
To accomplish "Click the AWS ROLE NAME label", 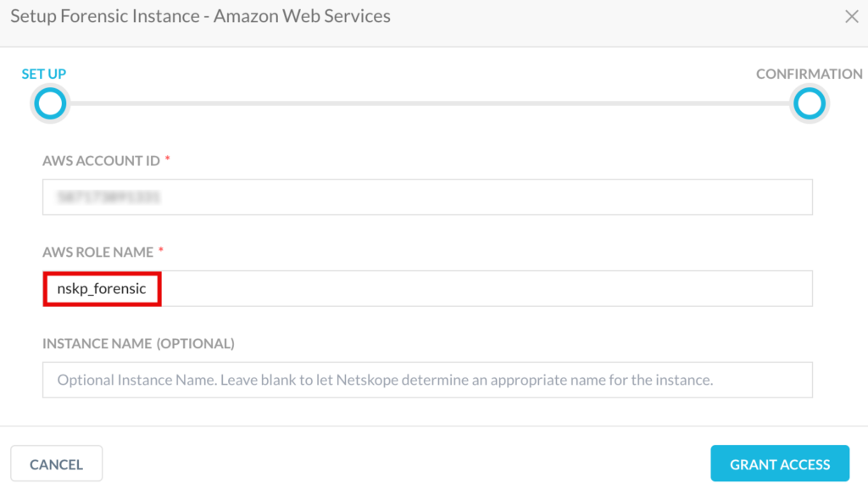I will 98,253.
